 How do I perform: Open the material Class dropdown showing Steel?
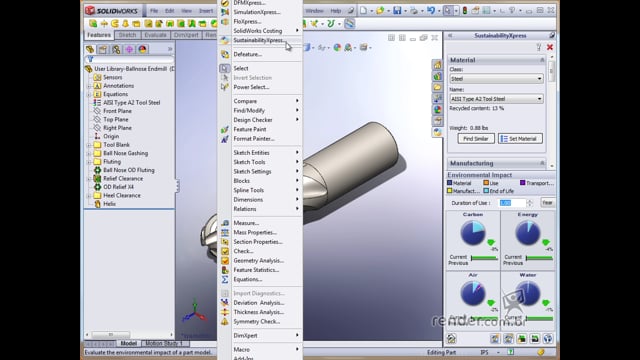(x=496, y=79)
